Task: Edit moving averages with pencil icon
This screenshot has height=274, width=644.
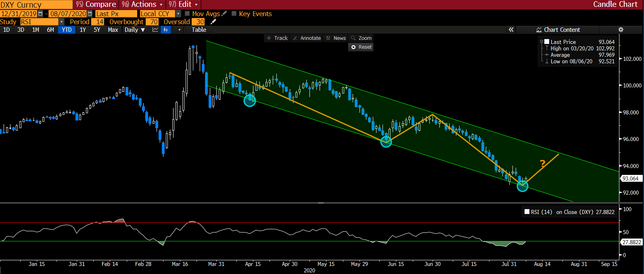Action: point(224,14)
